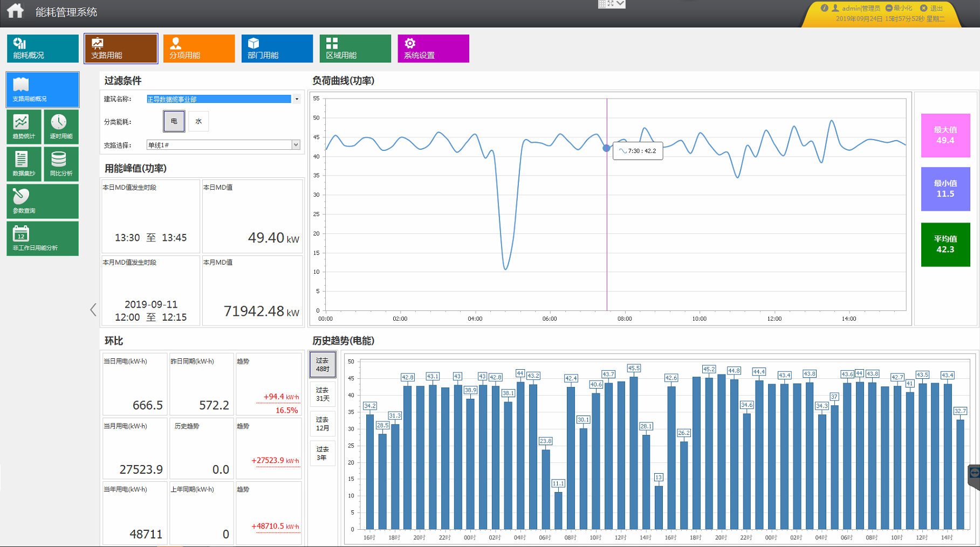Open 参数查询 sidebar tile
The image size is (980, 547).
43,201
